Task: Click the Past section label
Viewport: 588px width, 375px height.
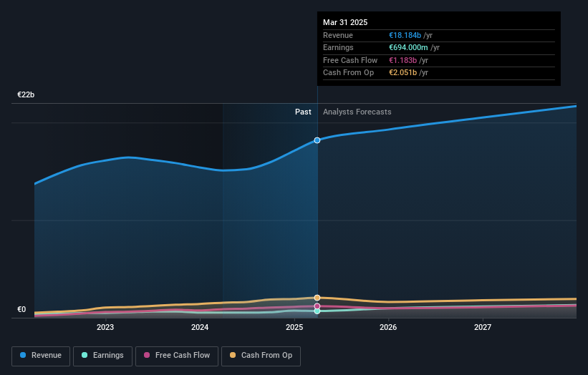Action: (x=303, y=112)
